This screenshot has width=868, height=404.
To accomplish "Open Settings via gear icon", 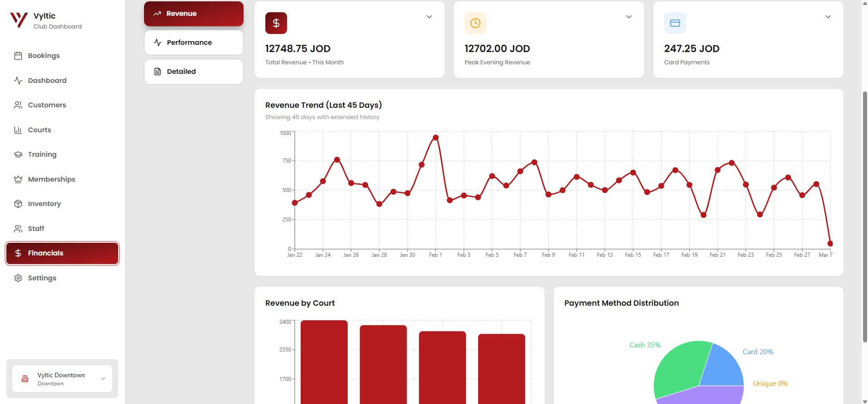I will pos(18,278).
